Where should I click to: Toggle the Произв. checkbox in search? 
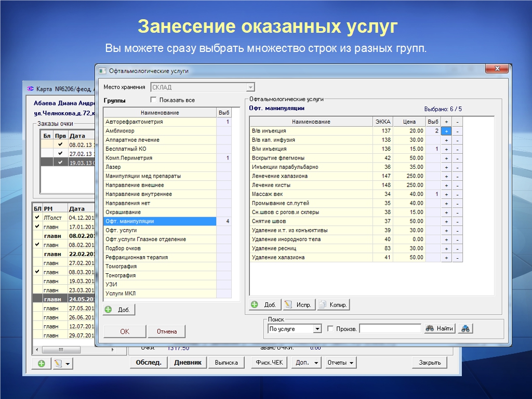pyautogui.click(x=331, y=329)
